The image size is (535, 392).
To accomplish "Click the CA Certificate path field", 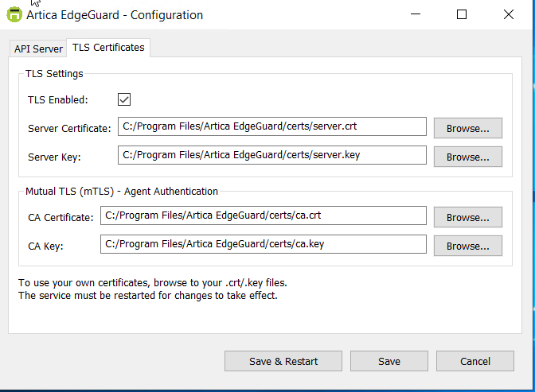I will point(264,215).
